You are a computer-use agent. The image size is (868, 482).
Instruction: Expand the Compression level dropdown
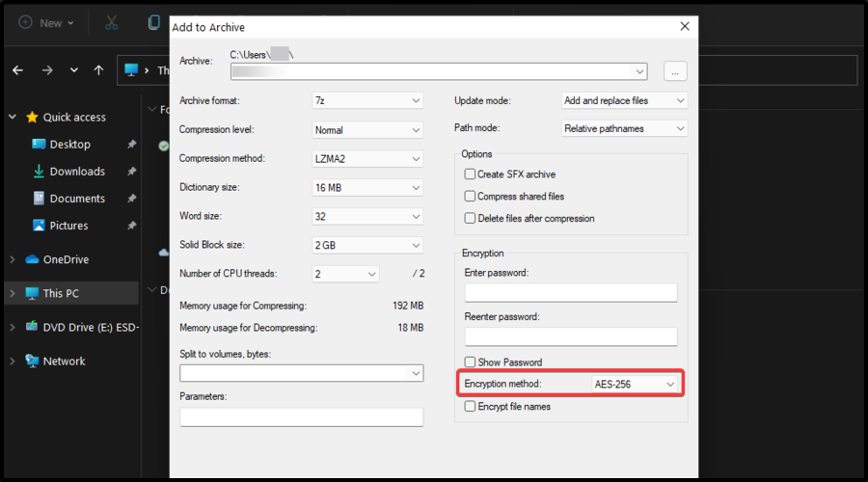coord(367,129)
